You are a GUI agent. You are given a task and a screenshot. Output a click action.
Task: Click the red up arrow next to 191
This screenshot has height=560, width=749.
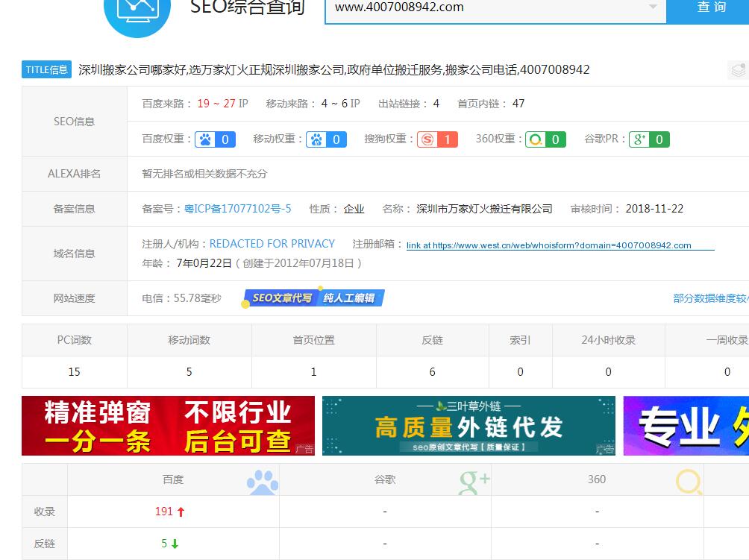[x=181, y=512]
